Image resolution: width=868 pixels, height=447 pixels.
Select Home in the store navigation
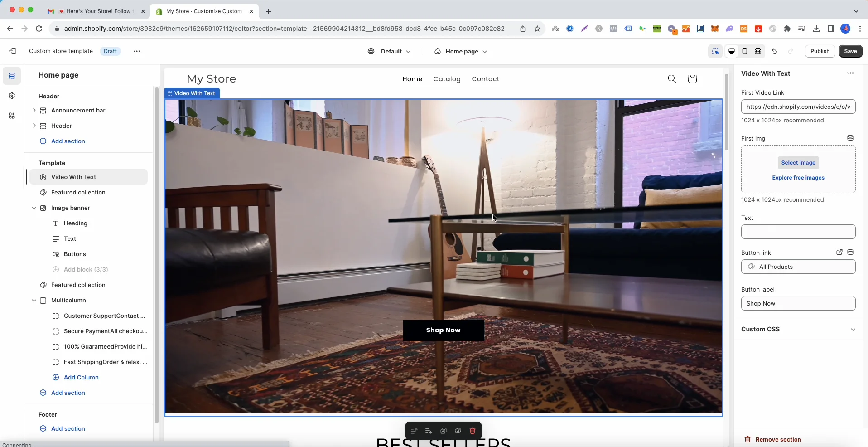(x=412, y=79)
